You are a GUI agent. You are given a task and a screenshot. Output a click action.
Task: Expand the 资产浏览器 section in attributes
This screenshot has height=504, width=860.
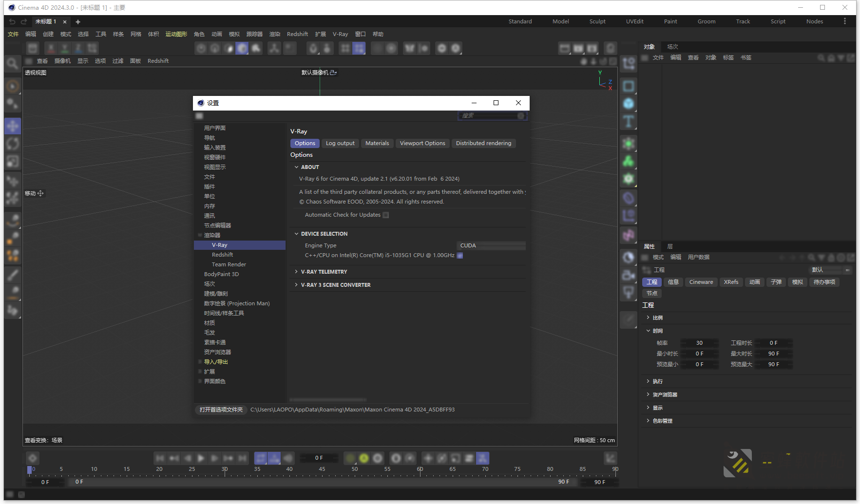[x=648, y=394]
